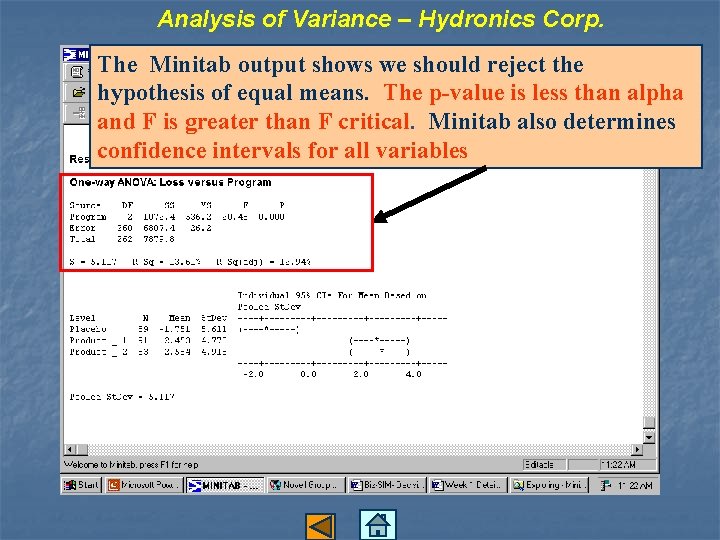Select the MINITAB taskbar button
720x540 pixels.
point(225,485)
